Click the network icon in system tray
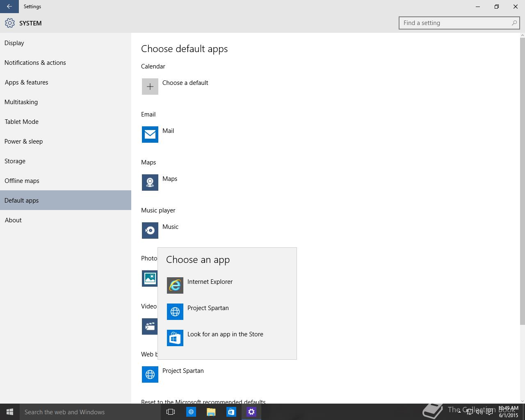 [x=470, y=412]
